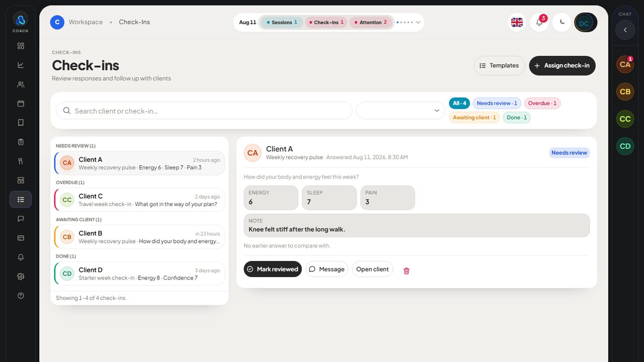Open the clients people icon in sidebar
Screen dimensions: 644x362
pyautogui.click(x=21, y=84)
